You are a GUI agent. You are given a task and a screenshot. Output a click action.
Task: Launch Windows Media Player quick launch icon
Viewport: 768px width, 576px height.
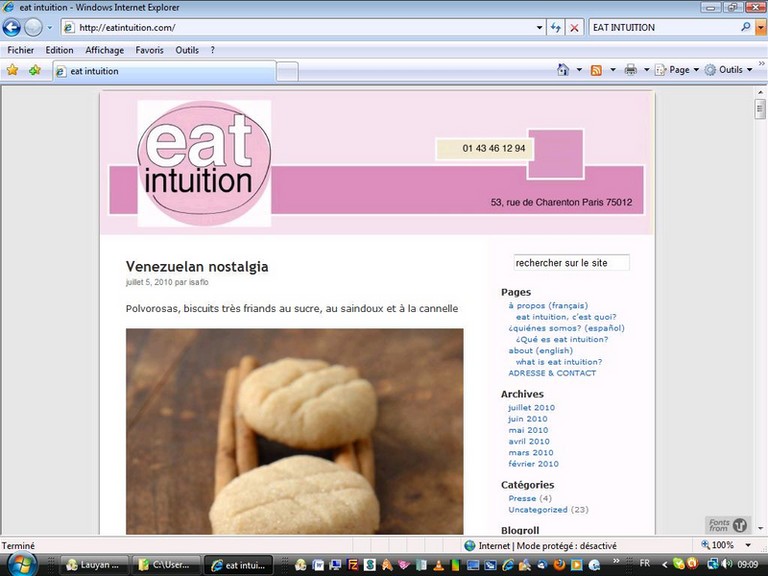pos(576,565)
